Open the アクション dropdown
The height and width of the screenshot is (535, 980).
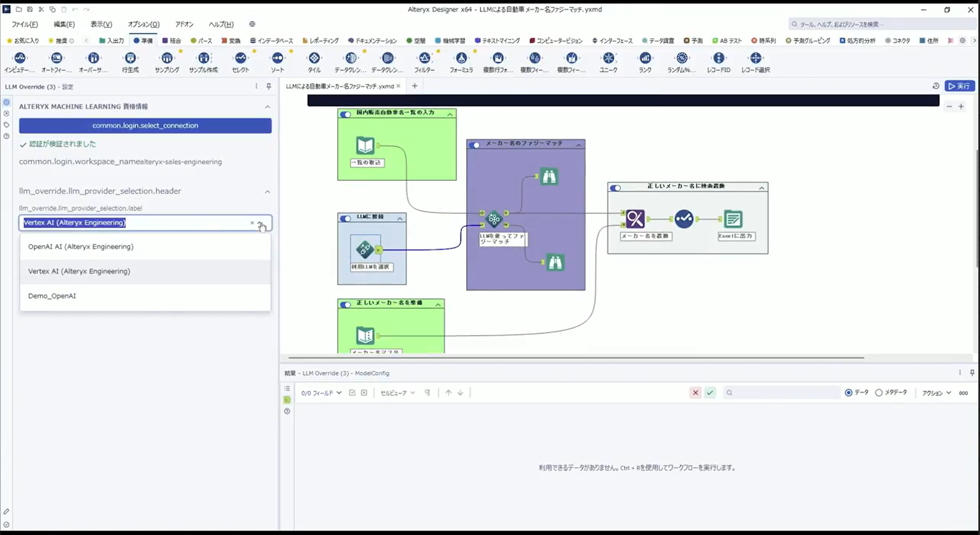click(936, 393)
